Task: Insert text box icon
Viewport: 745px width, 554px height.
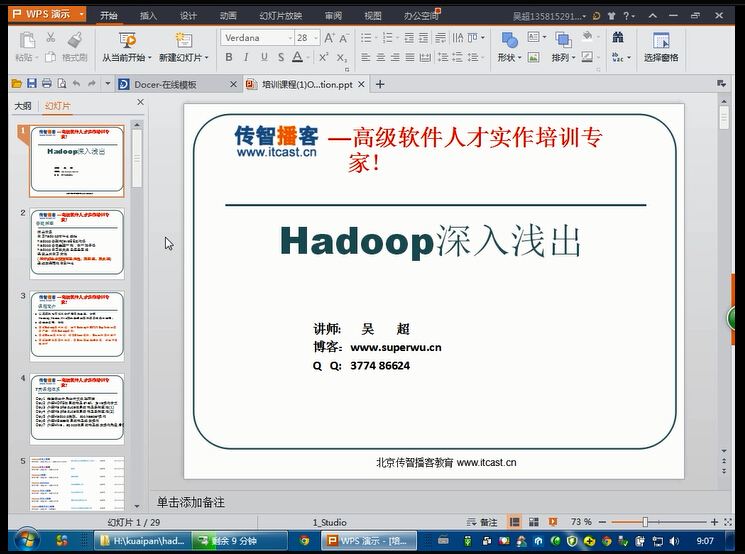Action: pyautogui.click(x=536, y=37)
